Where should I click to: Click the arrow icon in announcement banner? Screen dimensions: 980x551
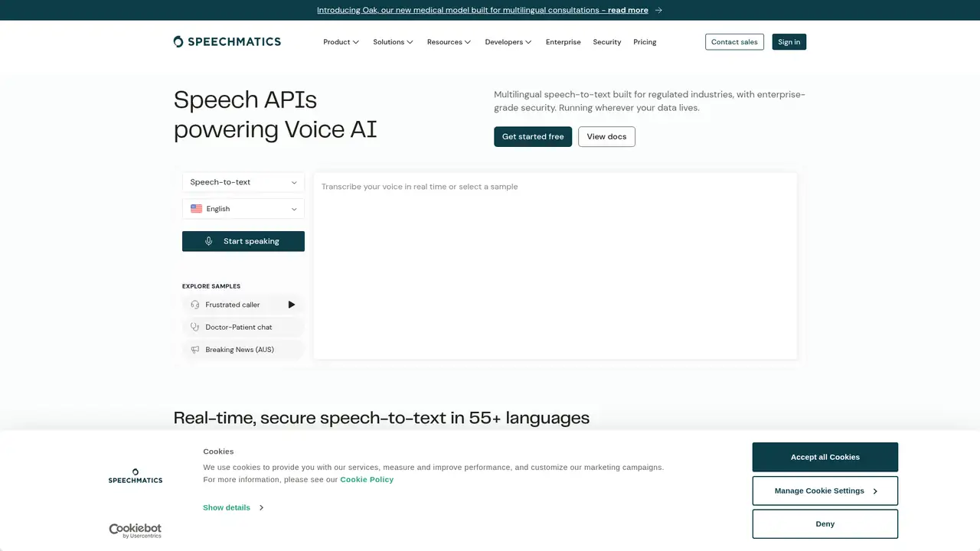point(658,10)
